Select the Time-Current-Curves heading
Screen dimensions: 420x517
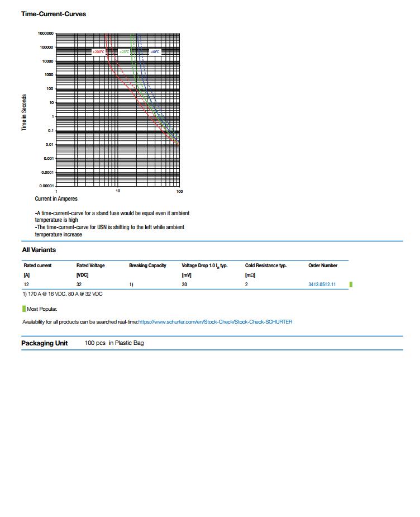tap(54, 14)
